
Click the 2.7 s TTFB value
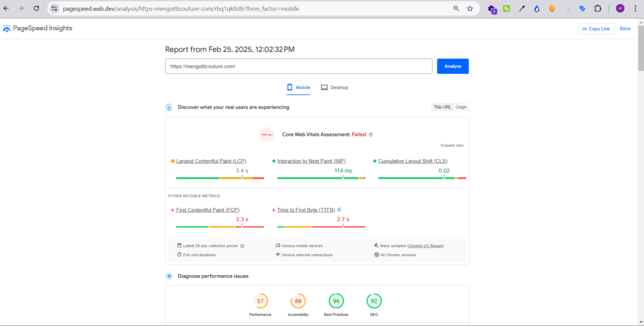pos(343,219)
